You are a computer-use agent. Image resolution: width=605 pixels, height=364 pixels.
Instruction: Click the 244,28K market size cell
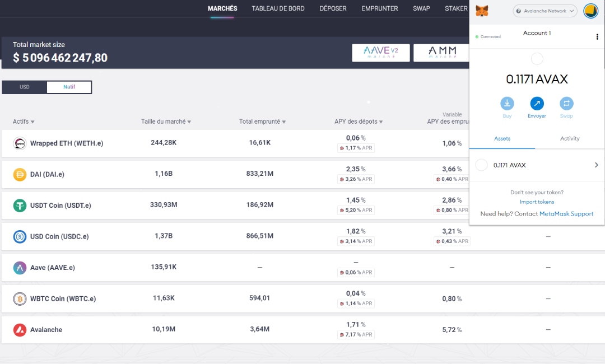tap(164, 143)
